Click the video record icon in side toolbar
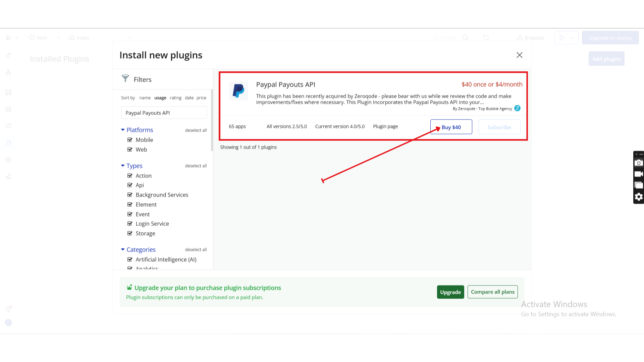 coord(639,174)
